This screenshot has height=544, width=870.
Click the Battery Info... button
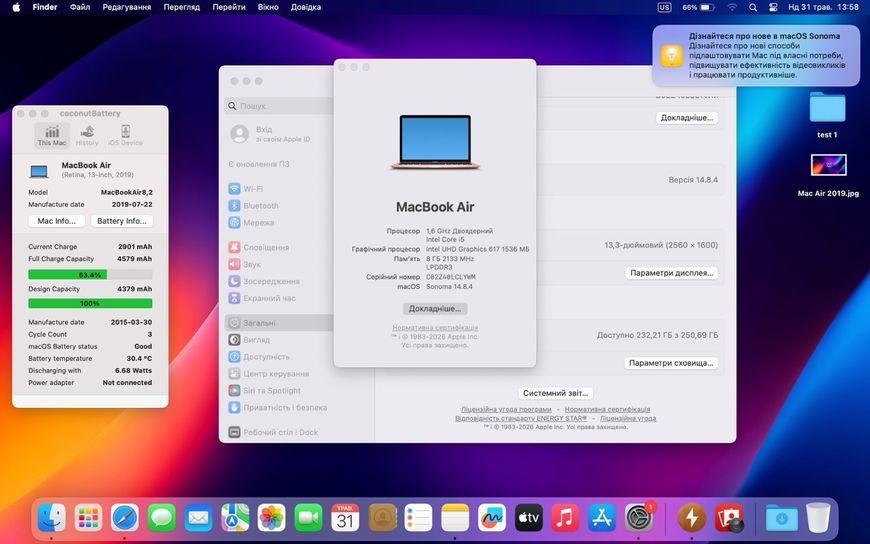click(122, 221)
